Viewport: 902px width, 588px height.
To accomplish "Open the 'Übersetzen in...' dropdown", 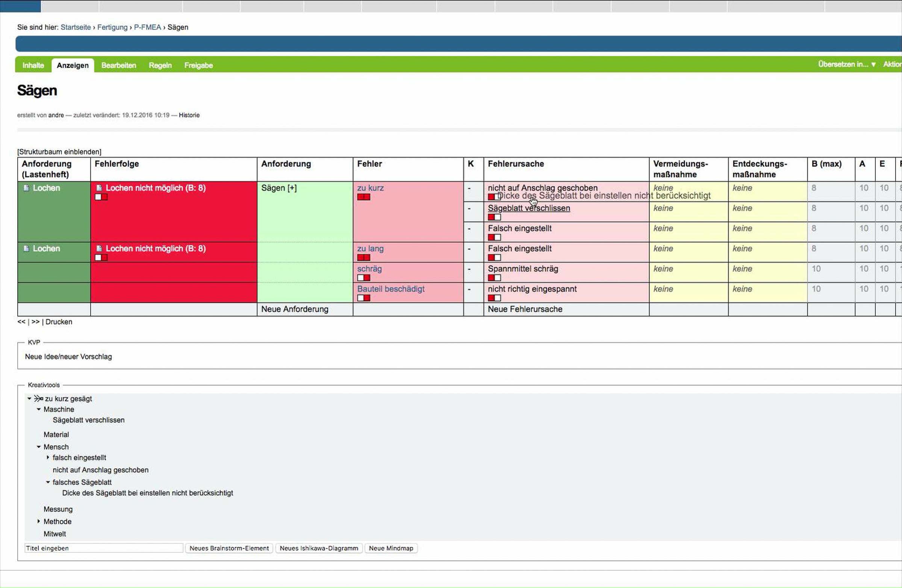I will tap(847, 64).
